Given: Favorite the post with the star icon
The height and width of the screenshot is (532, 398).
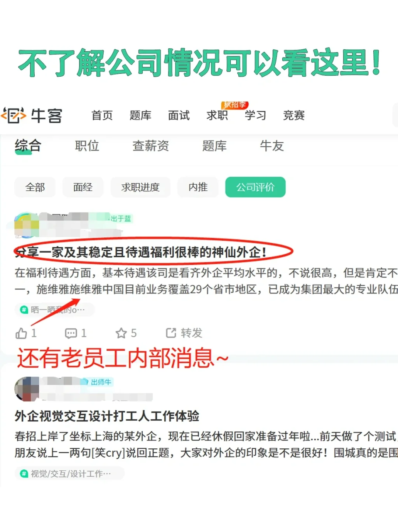Looking at the screenshot, I should [121, 333].
